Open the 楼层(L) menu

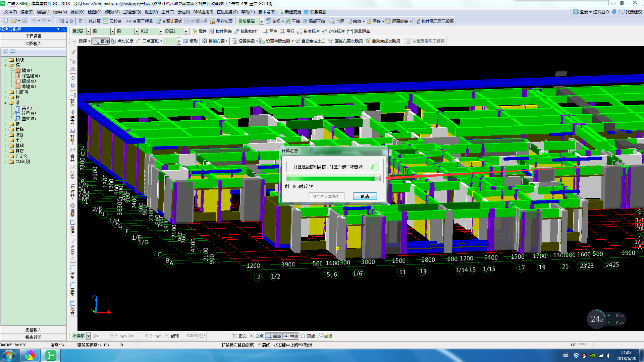[x=43, y=12]
